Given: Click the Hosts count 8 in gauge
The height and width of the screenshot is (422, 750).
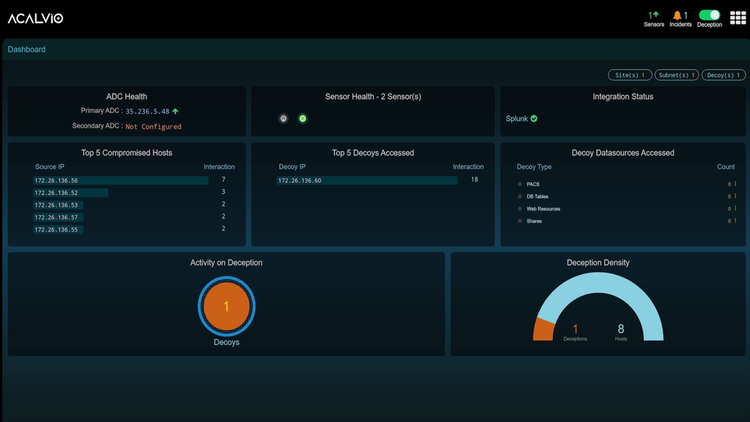Looking at the screenshot, I should coord(621,329).
